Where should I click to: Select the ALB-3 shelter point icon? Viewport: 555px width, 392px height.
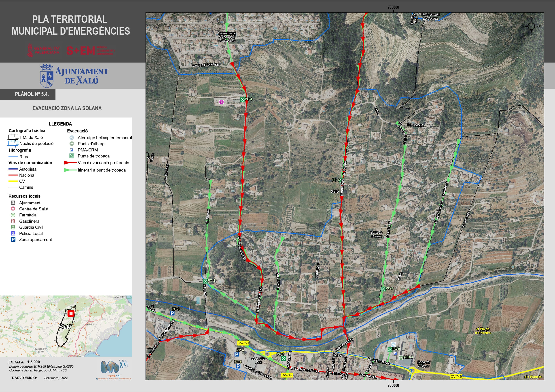[x=401, y=358]
